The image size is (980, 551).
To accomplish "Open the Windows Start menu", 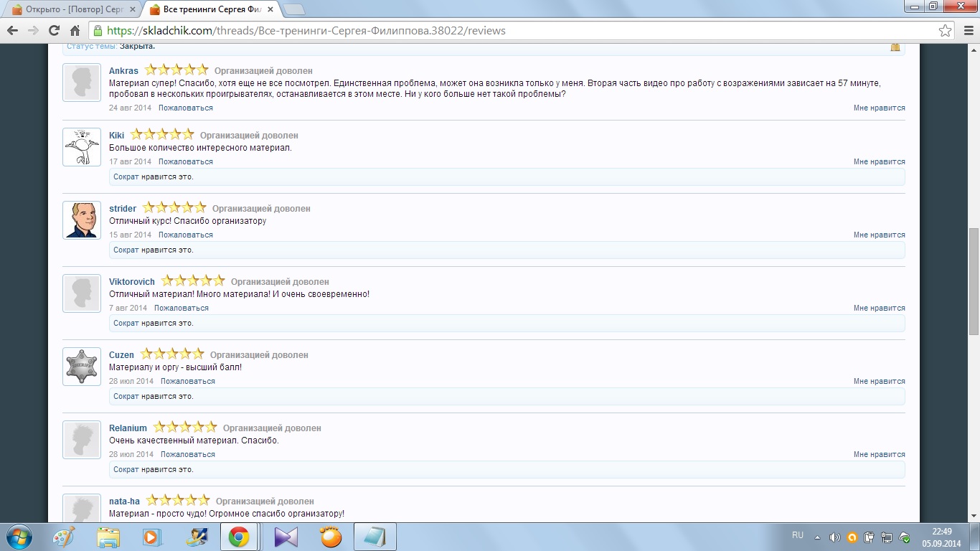I will click(x=18, y=537).
